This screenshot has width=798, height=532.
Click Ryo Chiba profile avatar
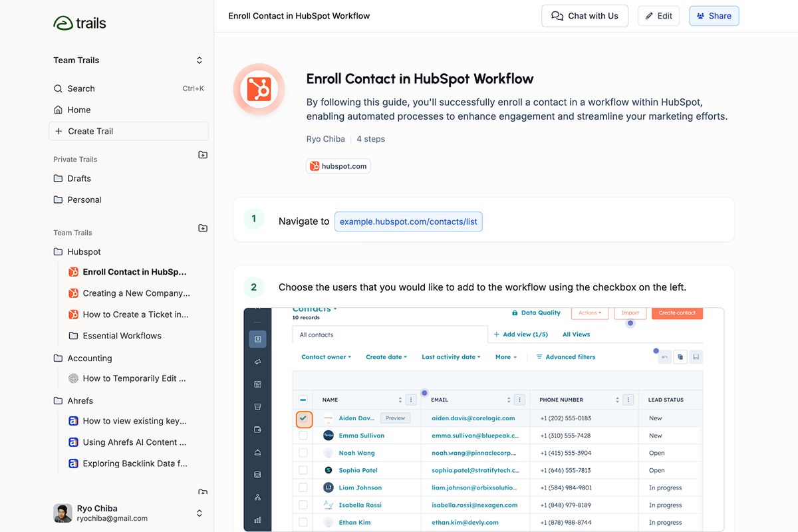[63, 513]
